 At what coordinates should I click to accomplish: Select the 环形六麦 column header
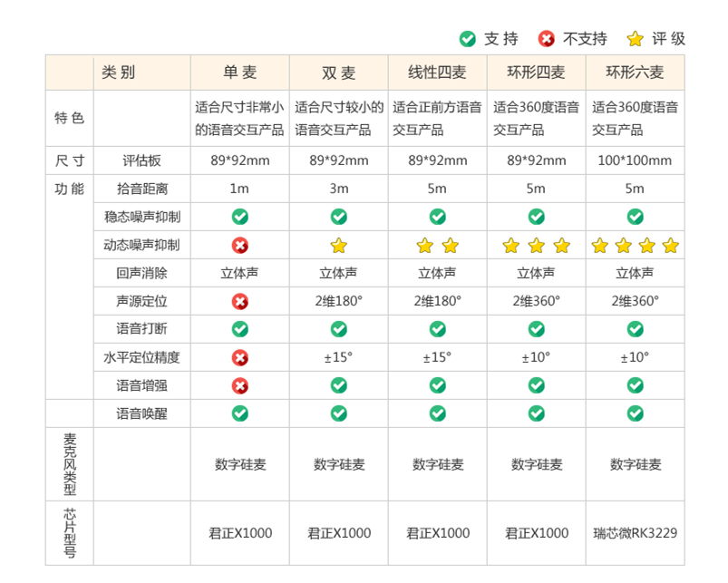pyautogui.click(x=635, y=73)
